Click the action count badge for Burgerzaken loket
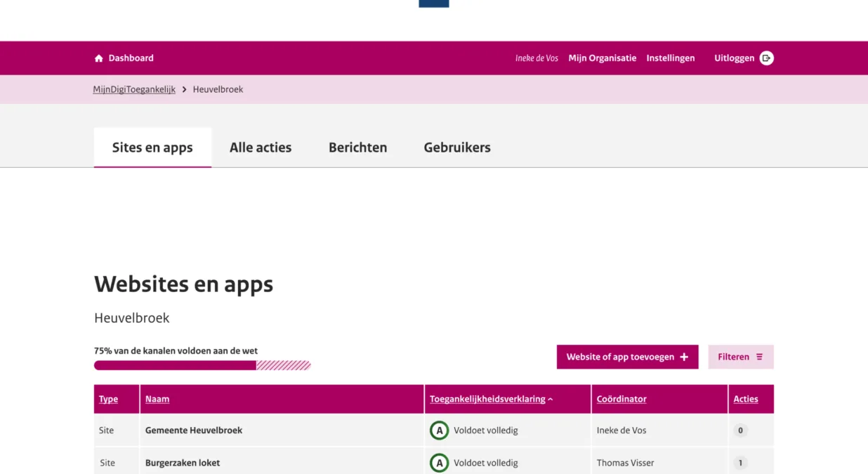This screenshot has height=474, width=868. [x=740, y=463]
